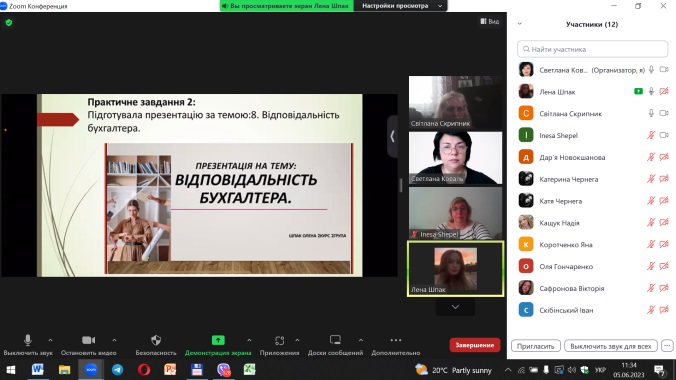This screenshot has width=676, height=380.
Task: Open Демонстрация экрана share screen icon
Action: point(218,340)
